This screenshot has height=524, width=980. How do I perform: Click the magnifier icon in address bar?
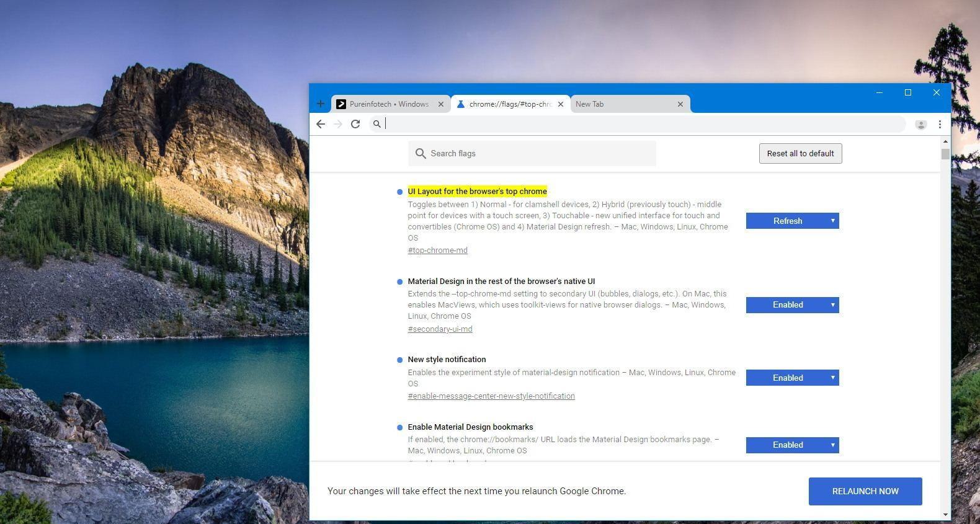tap(376, 124)
